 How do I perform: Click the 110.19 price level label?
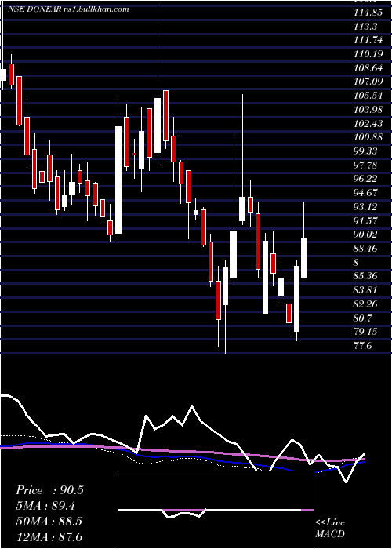(x=367, y=54)
